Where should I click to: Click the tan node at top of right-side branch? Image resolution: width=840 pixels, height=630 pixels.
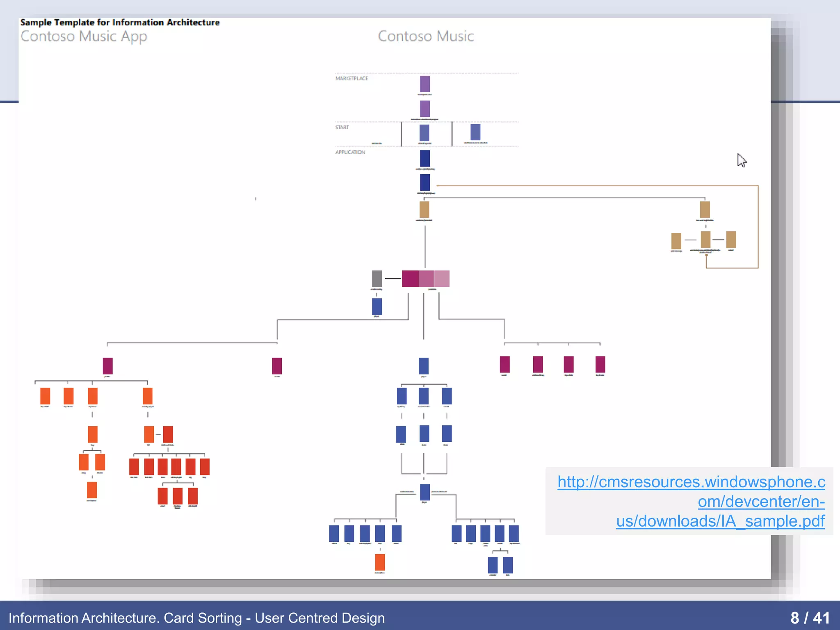pos(705,210)
